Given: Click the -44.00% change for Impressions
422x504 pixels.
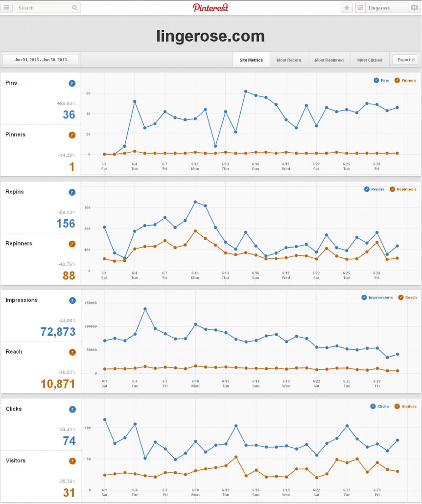Looking at the screenshot, I should point(67,321).
